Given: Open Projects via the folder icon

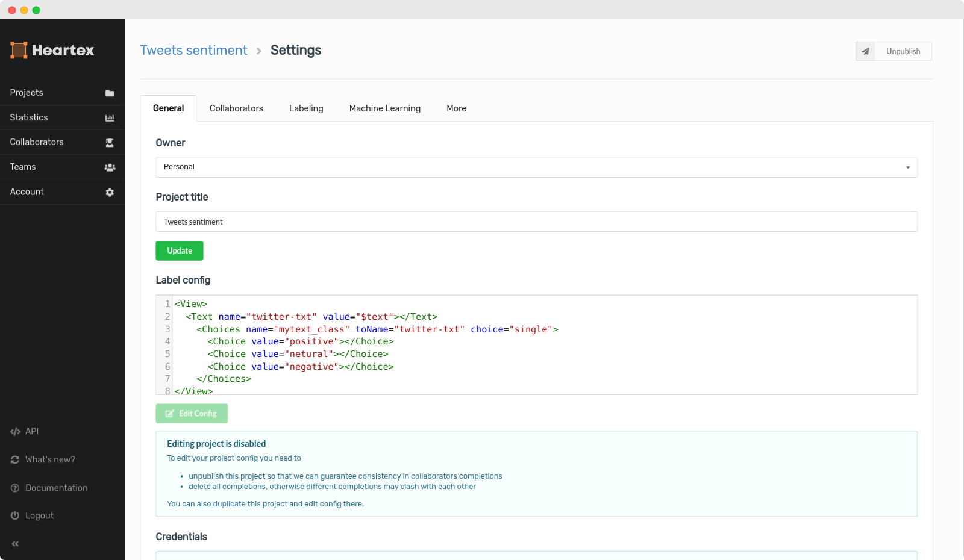Looking at the screenshot, I should coord(110,93).
